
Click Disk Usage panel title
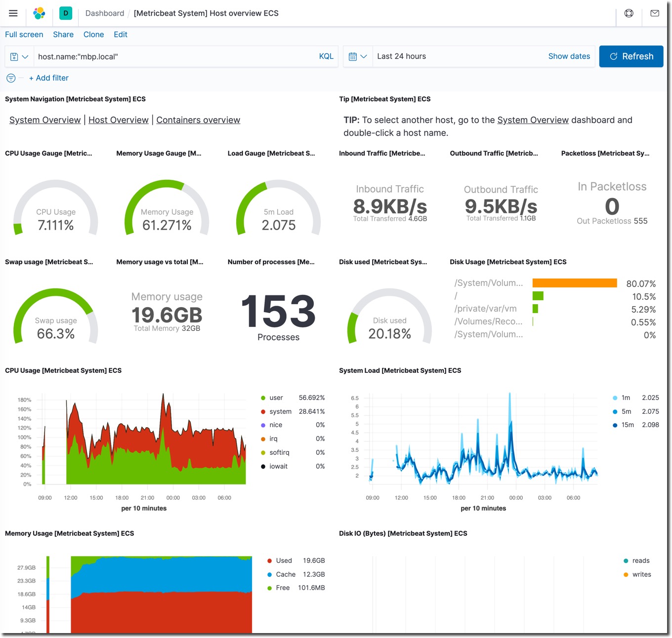tap(508, 262)
